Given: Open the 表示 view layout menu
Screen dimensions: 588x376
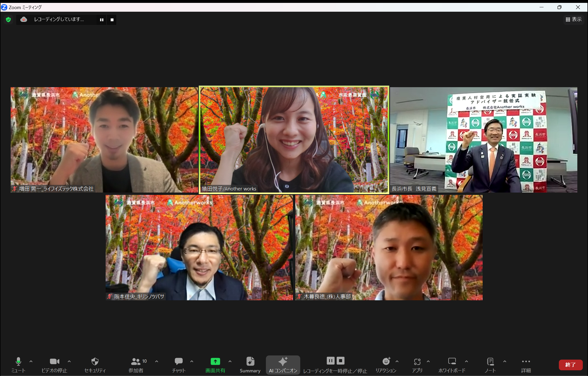Looking at the screenshot, I should [x=574, y=20].
